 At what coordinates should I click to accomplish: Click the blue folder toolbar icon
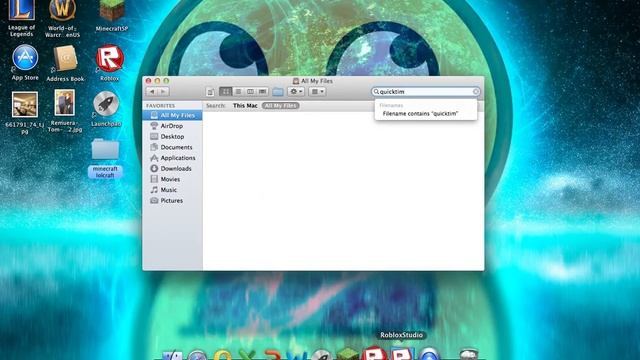278,92
